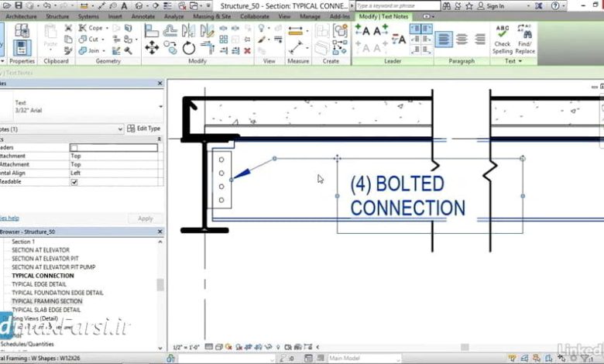Click the keyword search input field
Screen dimensions: 604x364
pyautogui.click(x=398, y=5)
